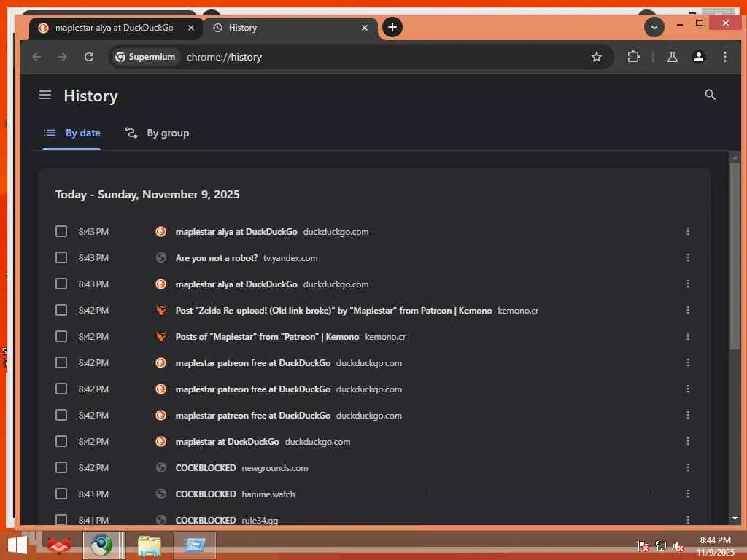
Task: Click the Action Center flag tray icon
Action: point(643,545)
